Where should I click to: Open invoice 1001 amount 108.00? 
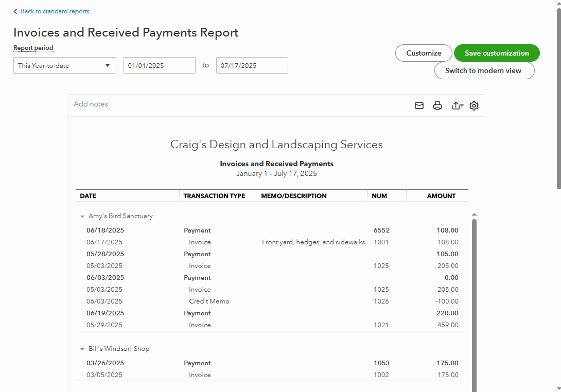coord(448,242)
